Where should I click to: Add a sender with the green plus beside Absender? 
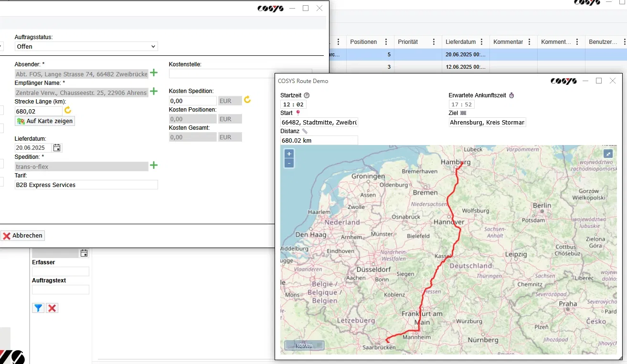pyautogui.click(x=154, y=73)
